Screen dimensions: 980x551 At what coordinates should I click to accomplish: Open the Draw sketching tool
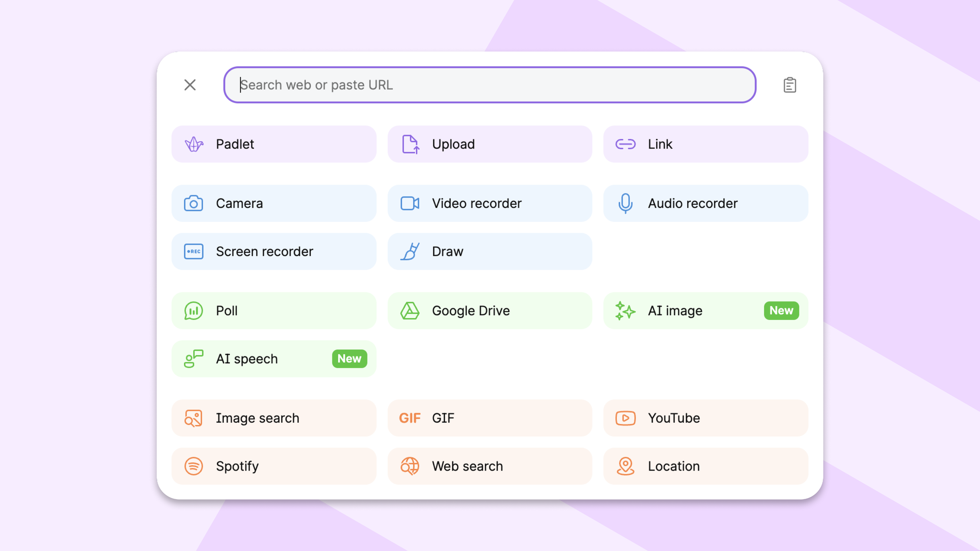489,251
